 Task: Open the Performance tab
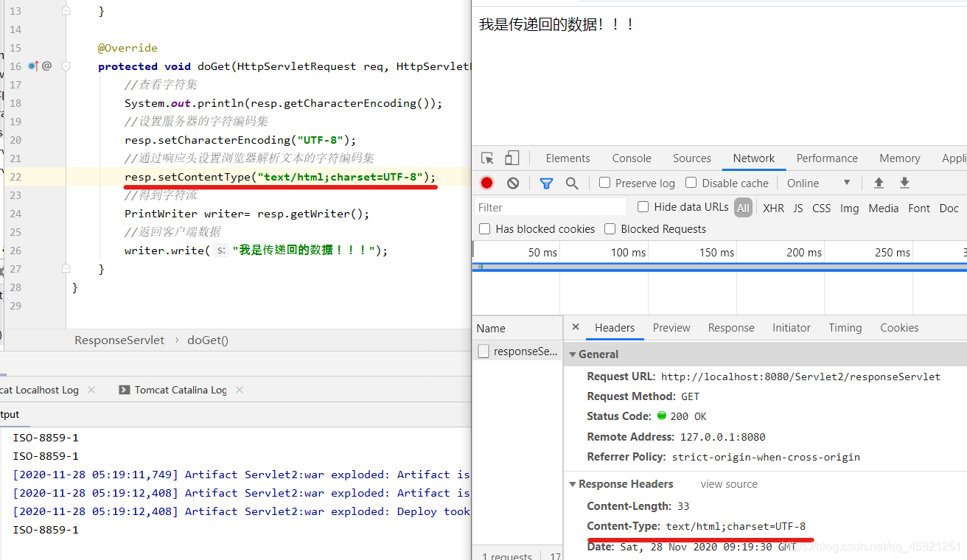pyautogui.click(x=827, y=158)
